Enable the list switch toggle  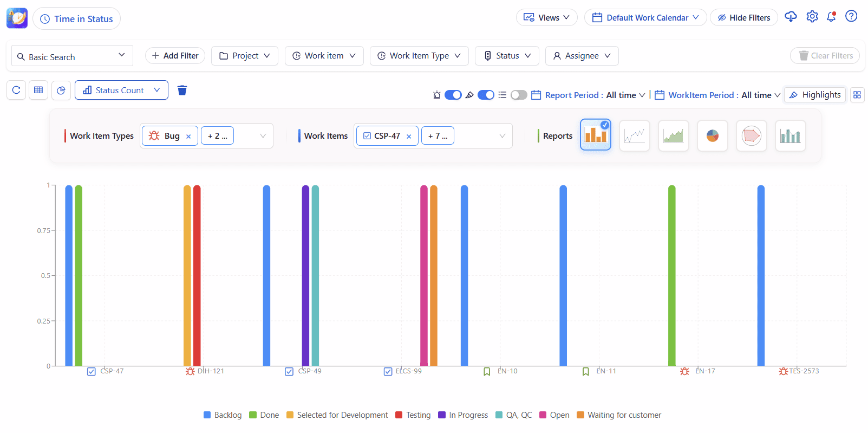pos(518,95)
